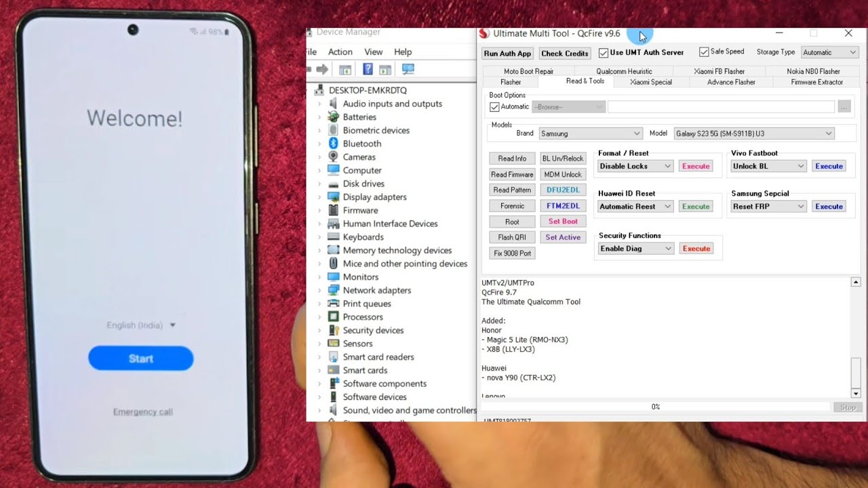This screenshot has width=868, height=488.
Task: Click the Bluetooth device icon
Action: pyautogui.click(x=333, y=144)
